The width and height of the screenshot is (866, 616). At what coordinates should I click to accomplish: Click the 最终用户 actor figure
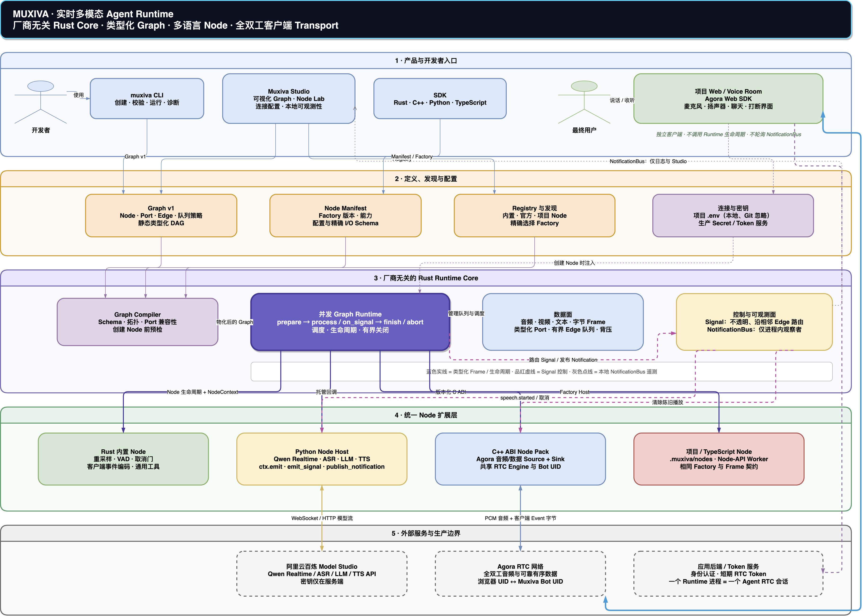coord(584,102)
